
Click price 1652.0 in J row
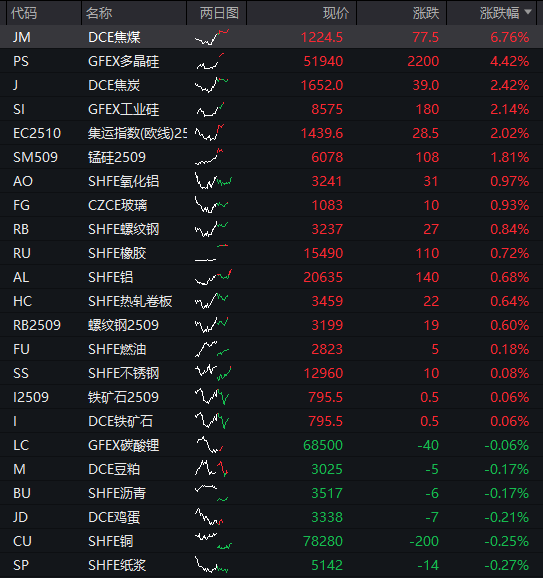pos(322,85)
